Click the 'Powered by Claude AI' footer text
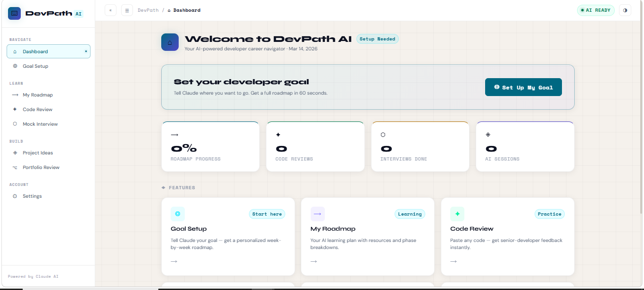Viewport: 644px width, 290px height. 33,276
